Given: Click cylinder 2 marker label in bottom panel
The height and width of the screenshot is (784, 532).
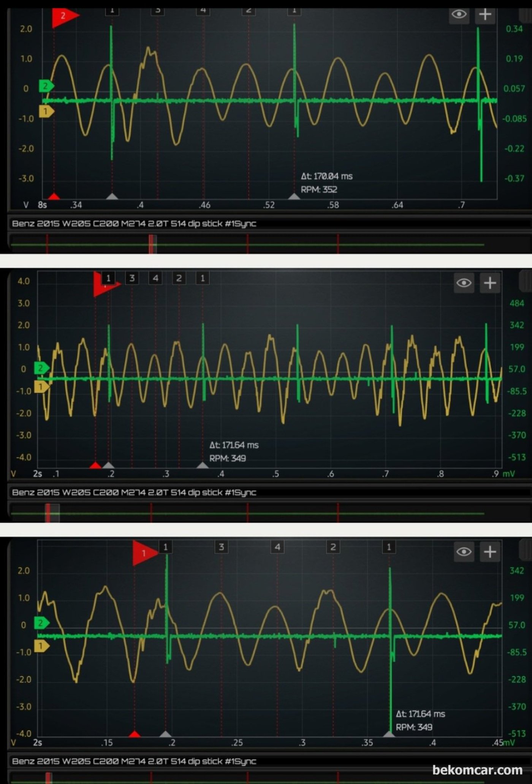Looking at the screenshot, I should pos(333,547).
